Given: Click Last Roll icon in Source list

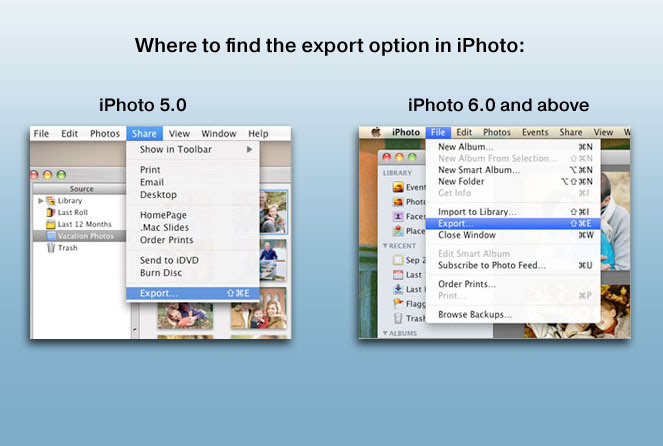Looking at the screenshot, I should [x=51, y=212].
